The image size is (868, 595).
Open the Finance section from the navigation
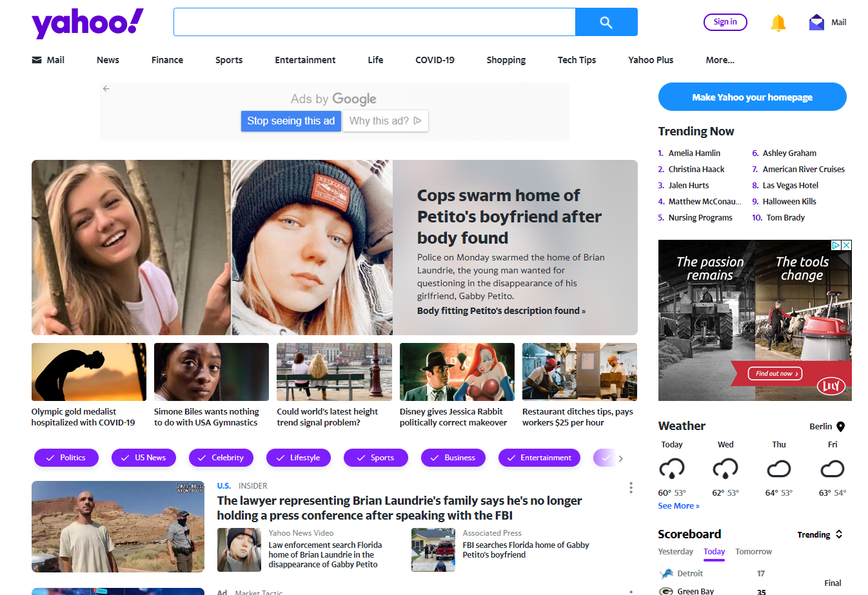click(x=167, y=59)
